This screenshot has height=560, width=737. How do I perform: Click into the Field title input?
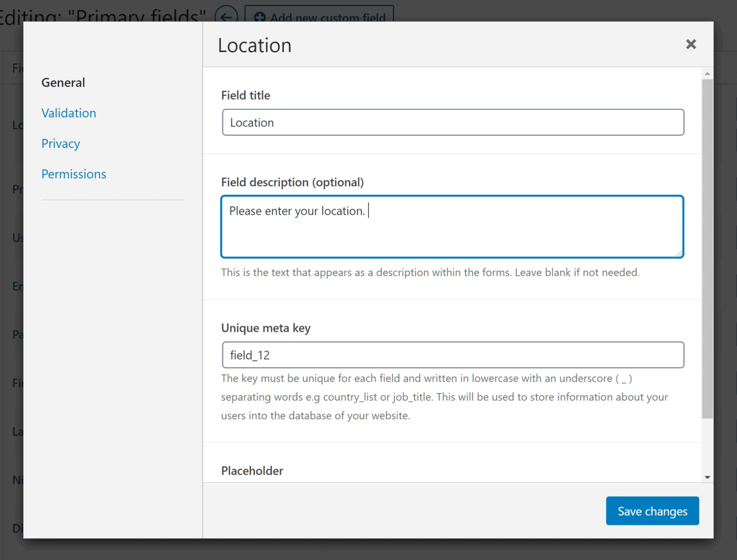pyautogui.click(x=452, y=123)
